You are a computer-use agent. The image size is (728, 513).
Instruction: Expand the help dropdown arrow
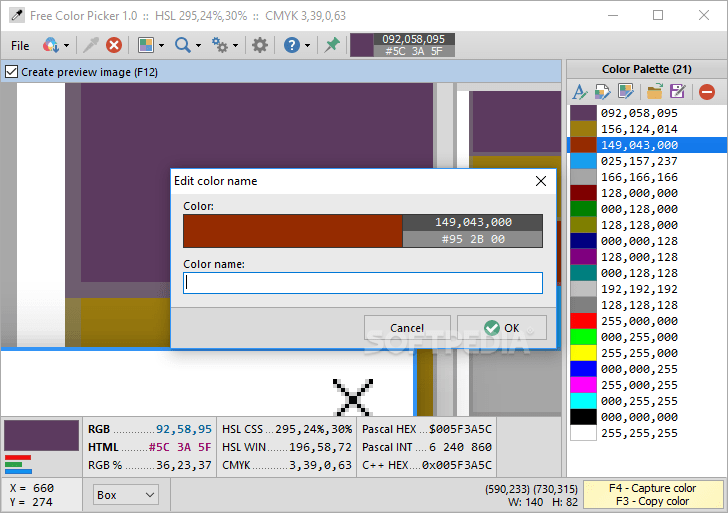click(307, 45)
